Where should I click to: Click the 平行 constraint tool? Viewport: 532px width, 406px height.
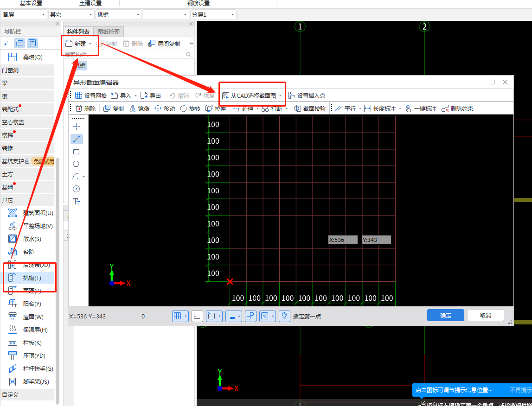coord(346,108)
